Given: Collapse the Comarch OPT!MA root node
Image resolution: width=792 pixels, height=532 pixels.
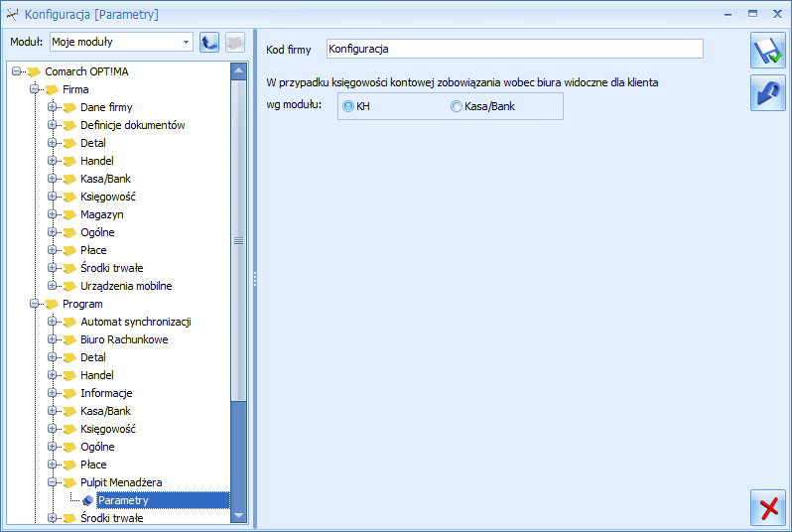Looking at the screenshot, I should (17, 71).
